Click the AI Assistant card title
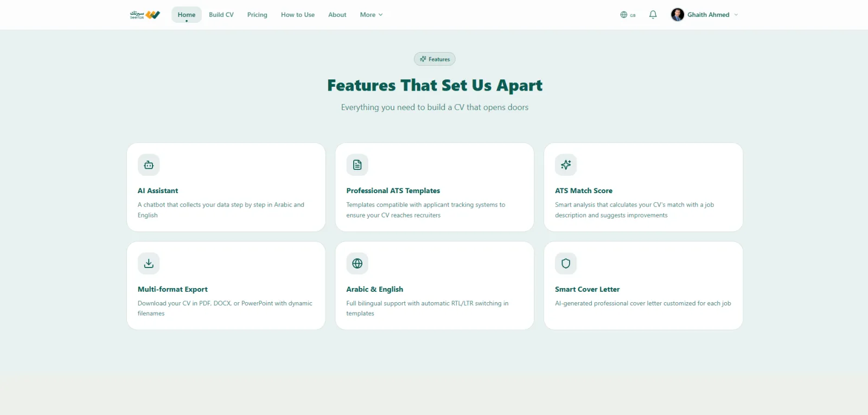868x415 pixels. click(158, 191)
